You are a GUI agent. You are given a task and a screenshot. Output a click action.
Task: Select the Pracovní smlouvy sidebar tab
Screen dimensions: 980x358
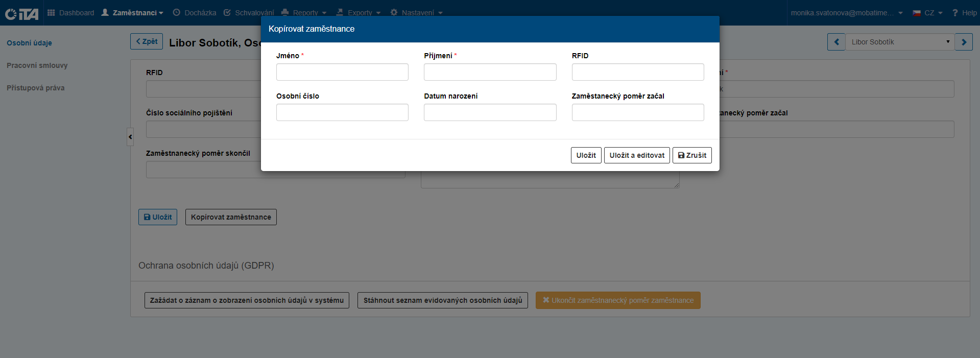(x=37, y=65)
